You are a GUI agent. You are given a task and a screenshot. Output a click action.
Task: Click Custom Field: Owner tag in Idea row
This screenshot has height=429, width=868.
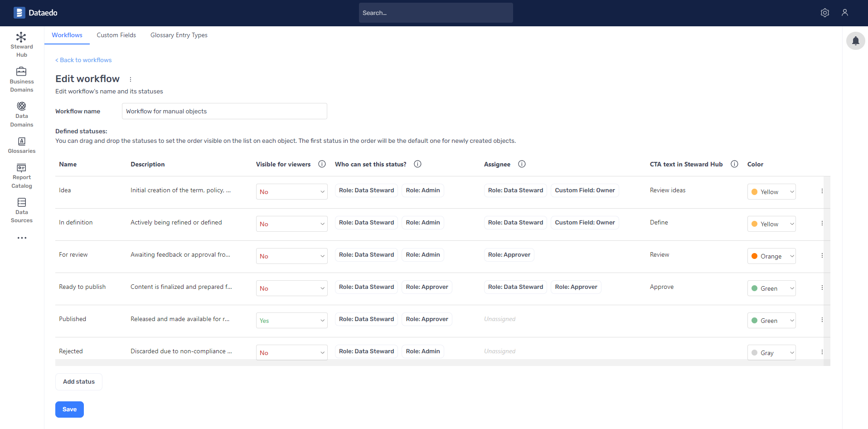click(585, 190)
